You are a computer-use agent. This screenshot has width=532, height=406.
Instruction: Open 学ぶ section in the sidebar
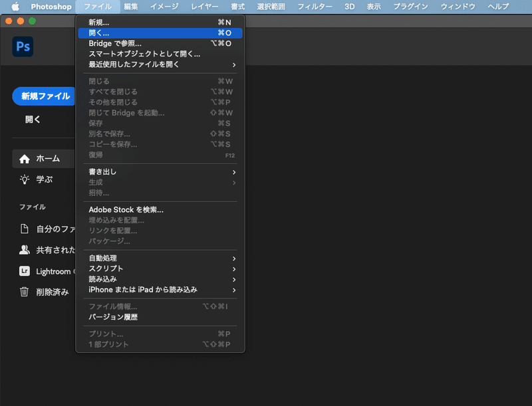[44, 179]
